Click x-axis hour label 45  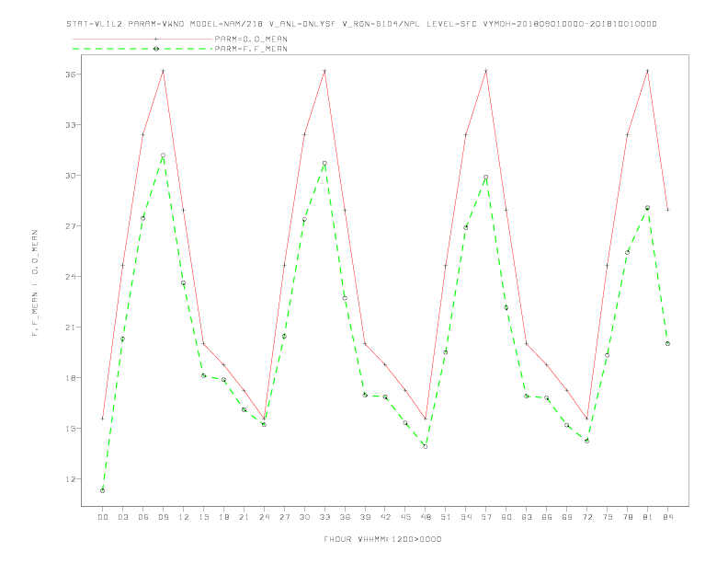tap(405, 517)
